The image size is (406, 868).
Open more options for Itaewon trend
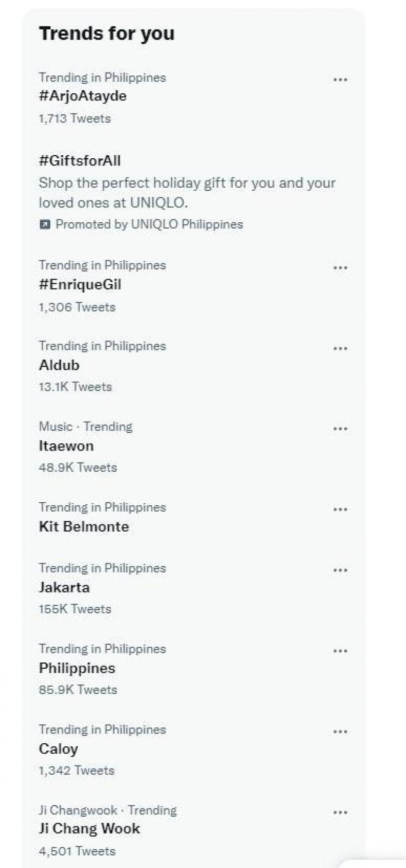[340, 429]
